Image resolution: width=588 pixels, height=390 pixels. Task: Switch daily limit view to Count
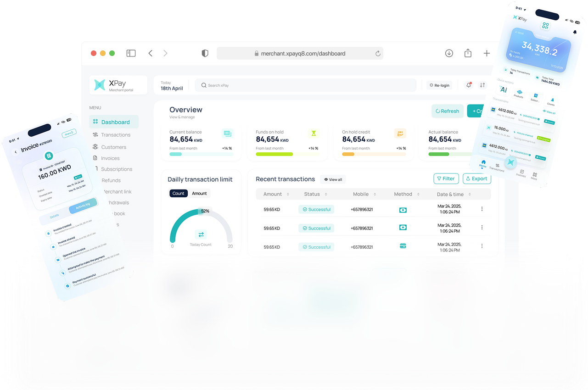(x=179, y=193)
